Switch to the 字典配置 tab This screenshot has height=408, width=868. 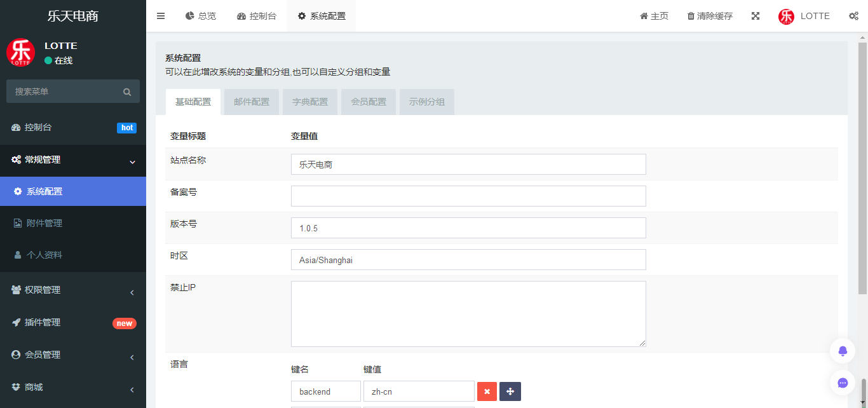click(310, 102)
